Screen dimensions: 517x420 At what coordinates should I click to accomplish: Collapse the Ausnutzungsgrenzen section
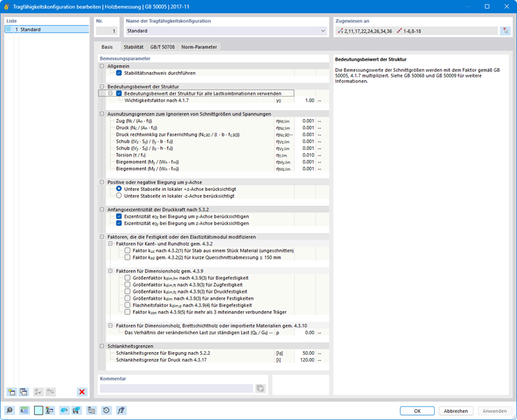(x=102, y=113)
